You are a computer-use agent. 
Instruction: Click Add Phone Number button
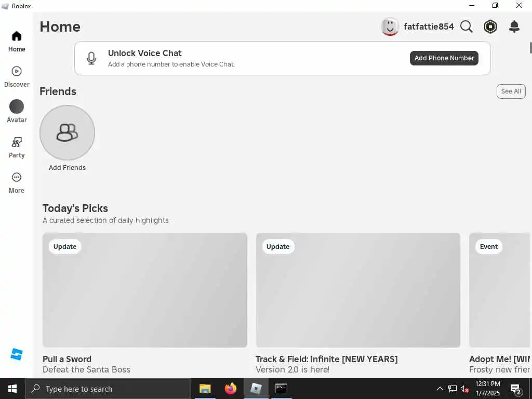coord(444,58)
